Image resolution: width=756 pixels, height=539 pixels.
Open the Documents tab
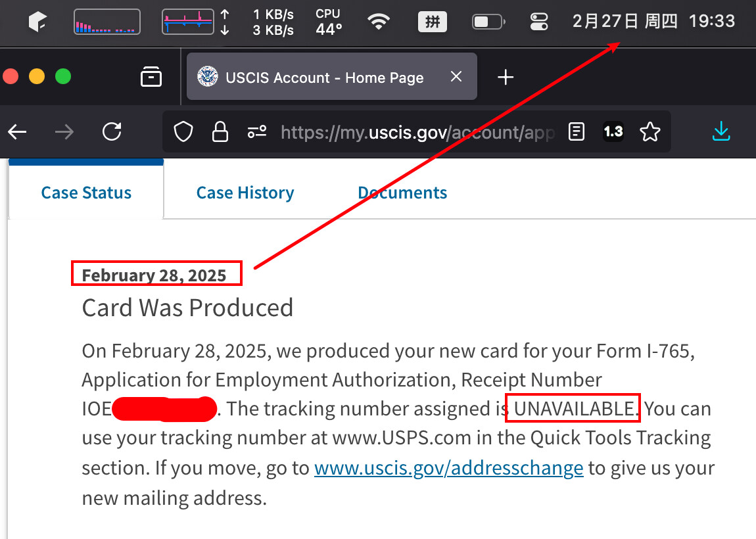(x=402, y=193)
